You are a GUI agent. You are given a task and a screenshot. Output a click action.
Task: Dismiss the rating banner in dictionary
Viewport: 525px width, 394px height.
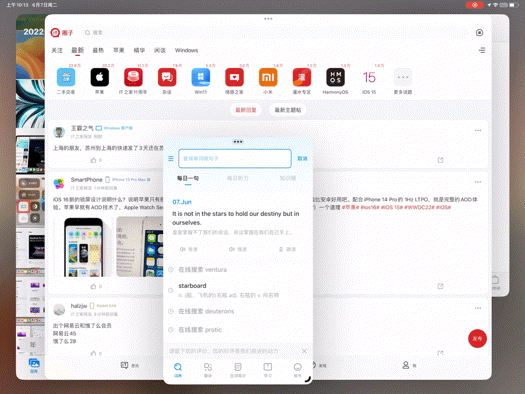(304, 351)
